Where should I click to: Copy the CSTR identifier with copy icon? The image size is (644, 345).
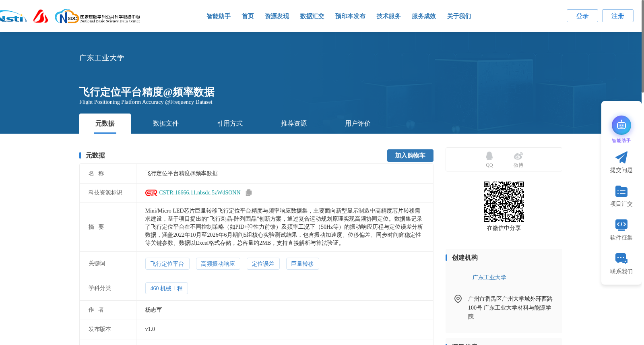[249, 193]
